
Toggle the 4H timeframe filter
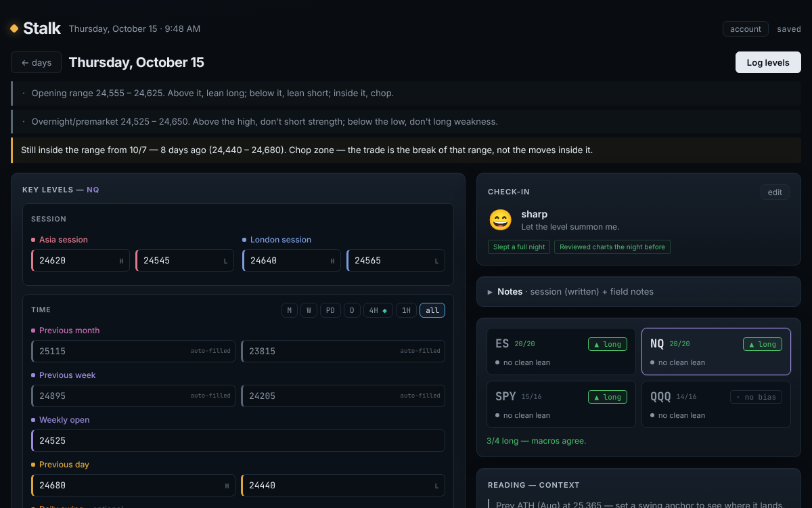[x=378, y=310]
